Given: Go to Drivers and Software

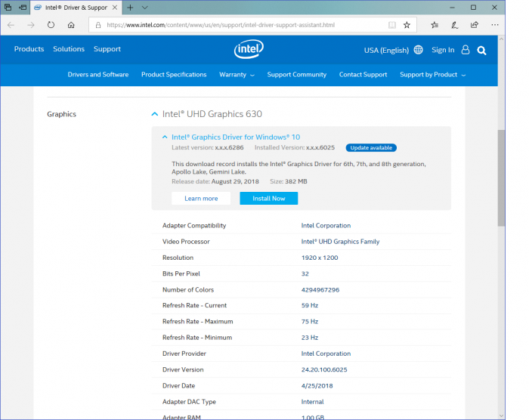Looking at the screenshot, I should 98,75.
